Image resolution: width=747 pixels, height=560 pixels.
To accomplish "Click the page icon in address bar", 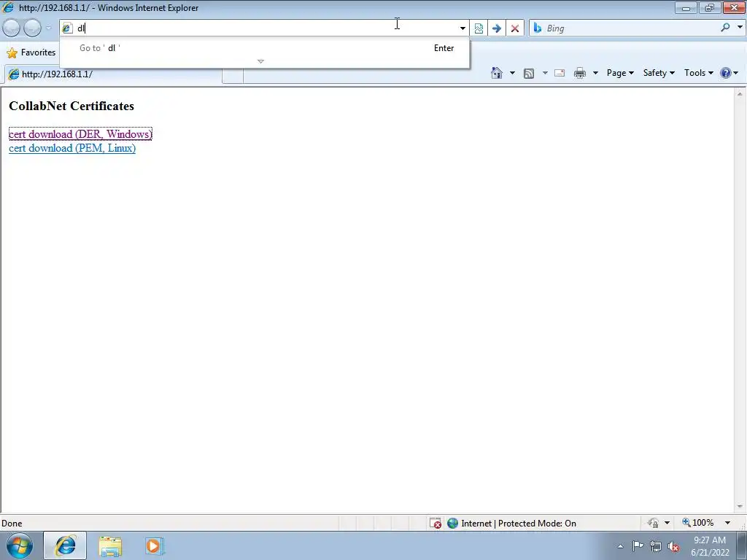I will [66, 28].
